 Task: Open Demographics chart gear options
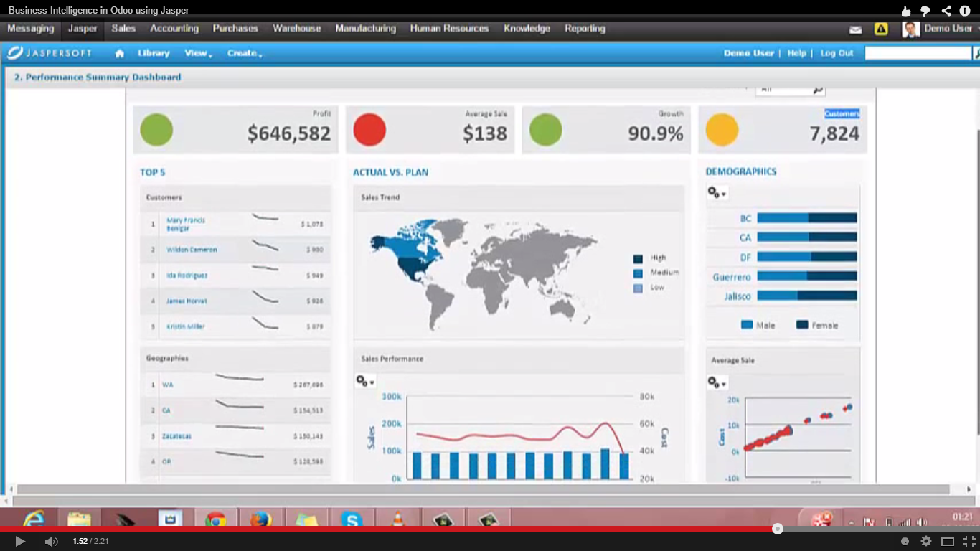tap(717, 193)
